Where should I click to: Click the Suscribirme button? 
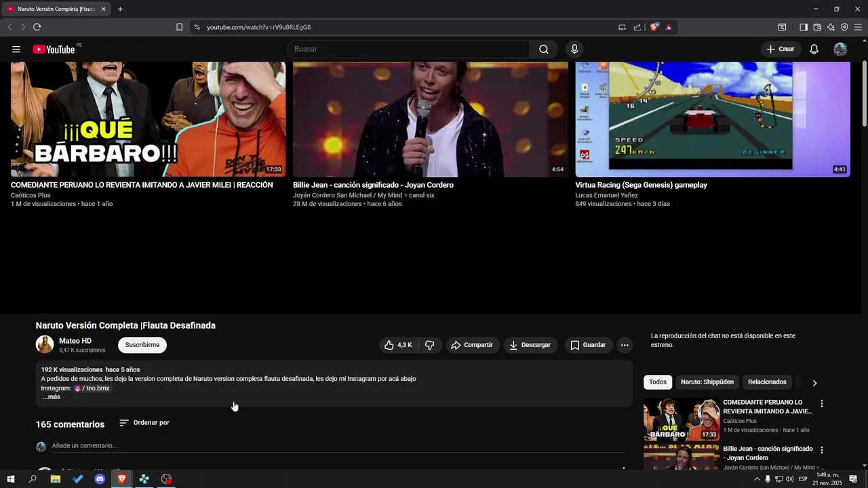coord(142,345)
